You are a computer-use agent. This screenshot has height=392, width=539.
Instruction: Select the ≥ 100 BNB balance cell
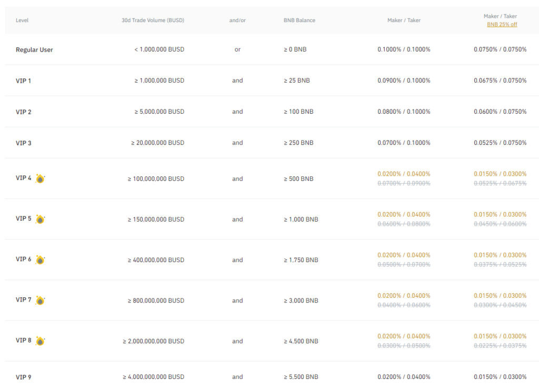coord(298,112)
